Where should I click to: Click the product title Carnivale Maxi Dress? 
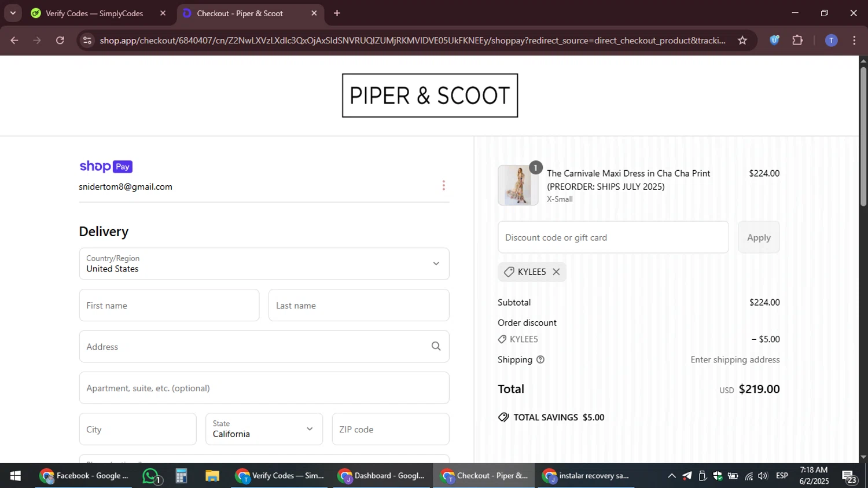pos(628,180)
